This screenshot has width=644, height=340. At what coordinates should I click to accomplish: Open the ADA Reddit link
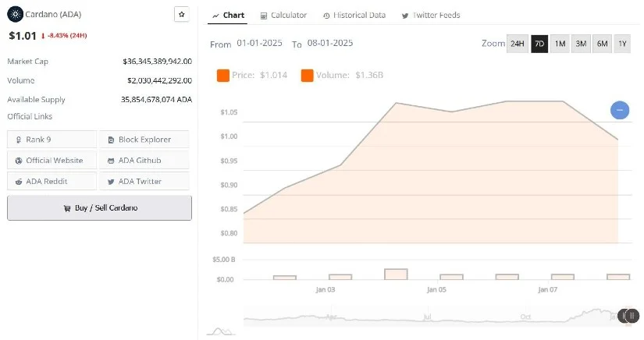point(52,181)
